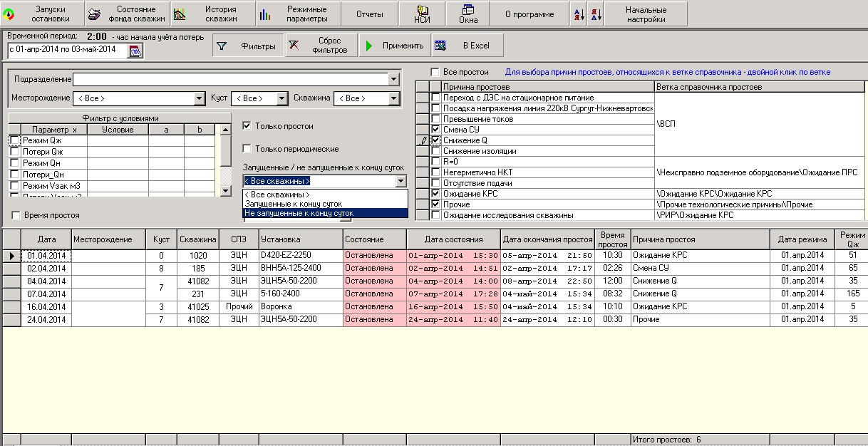Select Запущенные к концу суток option
868x446 pixels.
[326, 204]
